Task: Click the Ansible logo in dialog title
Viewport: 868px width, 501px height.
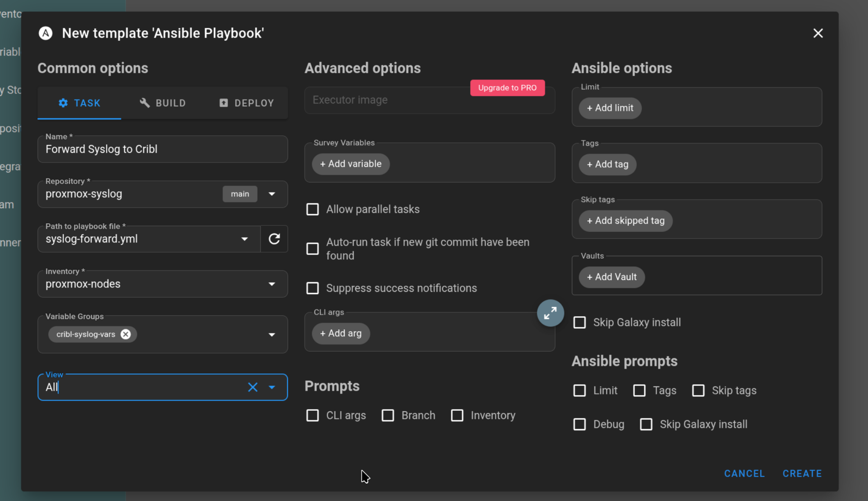Action: pos(45,33)
